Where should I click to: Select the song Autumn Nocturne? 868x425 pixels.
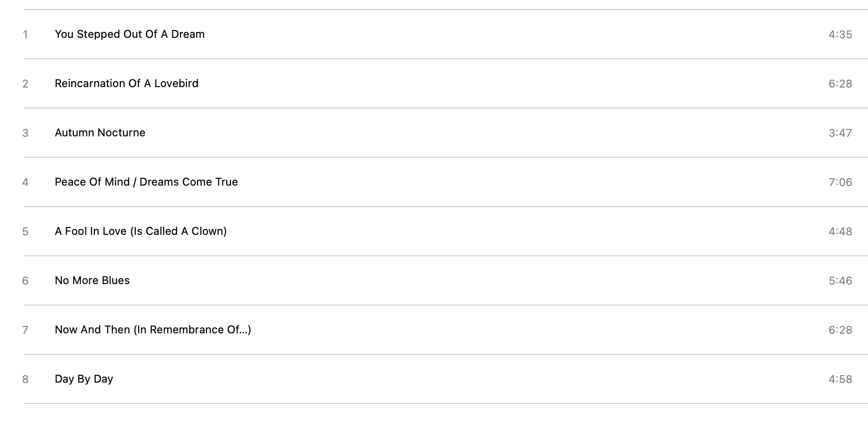(x=100, y=133)
